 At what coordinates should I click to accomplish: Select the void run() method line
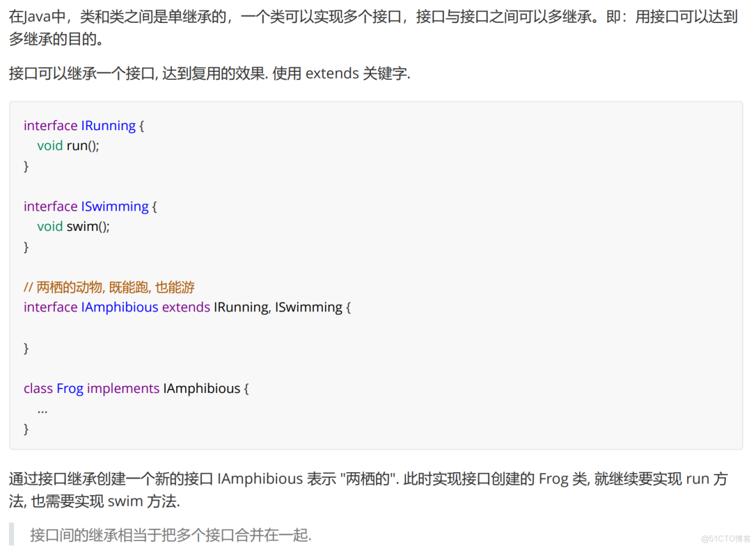click(x=68, y=145)
